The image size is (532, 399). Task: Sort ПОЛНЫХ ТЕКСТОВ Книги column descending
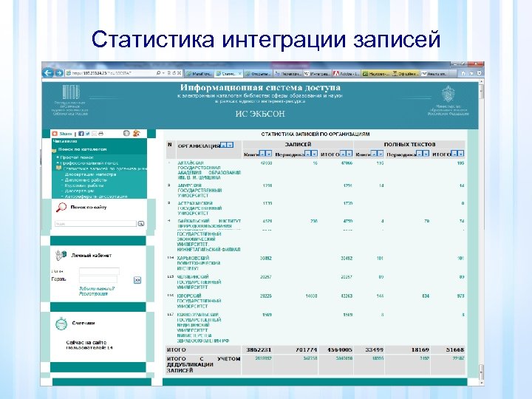(381, 154)
